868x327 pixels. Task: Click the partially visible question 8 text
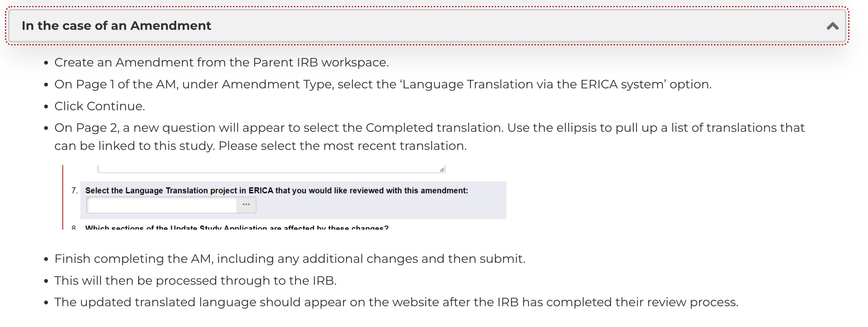[237, 227]
